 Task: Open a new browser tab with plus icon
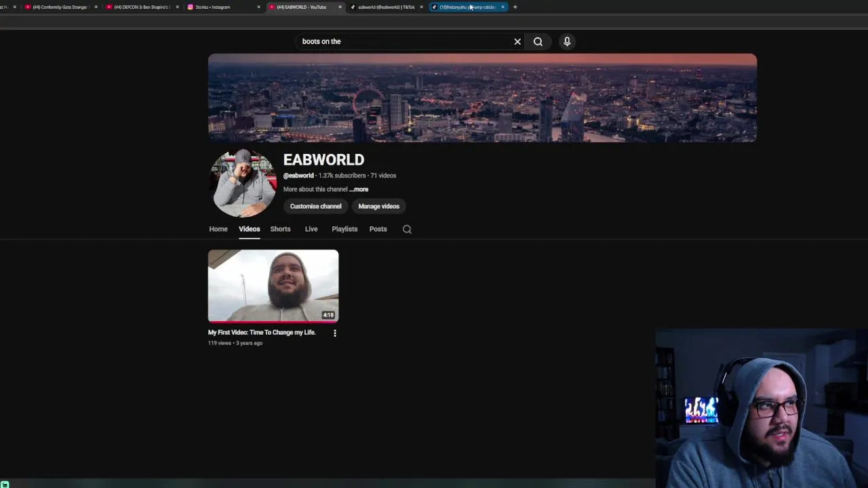(515, 7)
